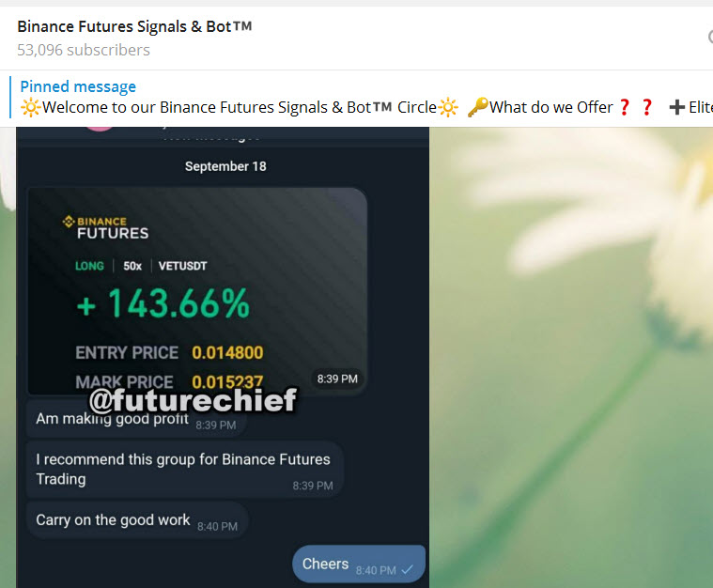
Task: Click the 53,096 subscribers count
Action: (x=84, y=50)
